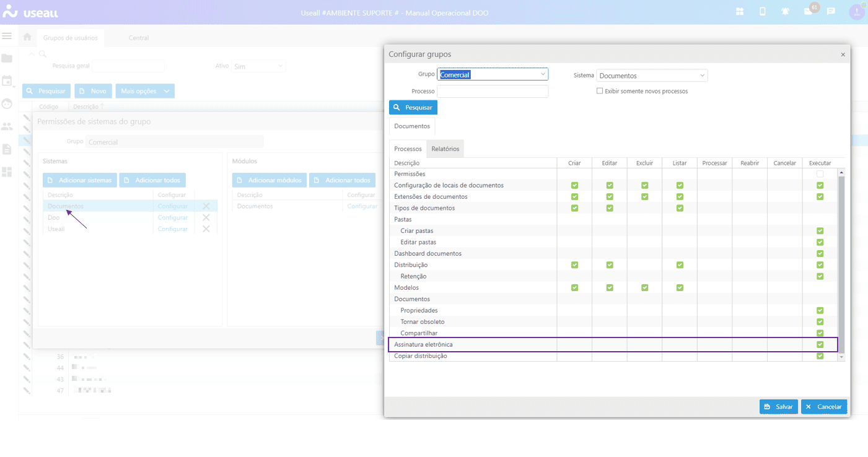Click the Pesquisa geral input field

click(128, 66)
